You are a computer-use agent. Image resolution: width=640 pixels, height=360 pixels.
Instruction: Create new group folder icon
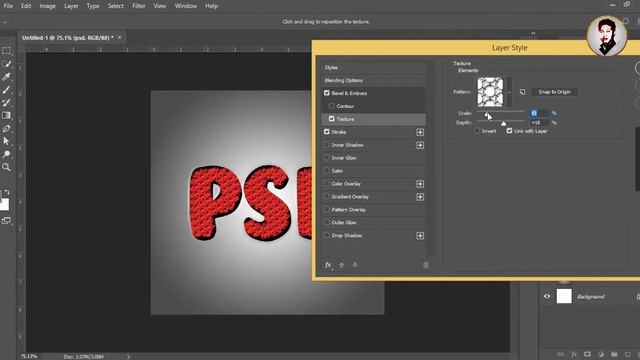tap(614, 354)
